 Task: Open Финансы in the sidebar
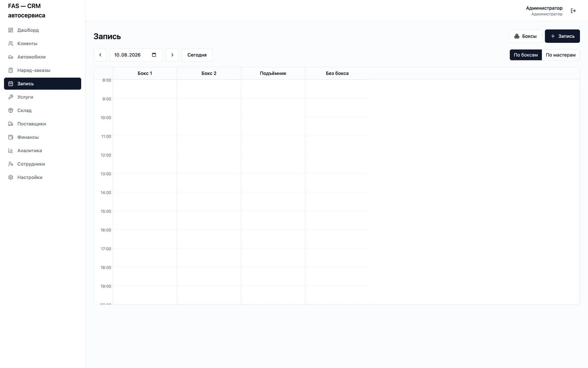tap(42, 137)
